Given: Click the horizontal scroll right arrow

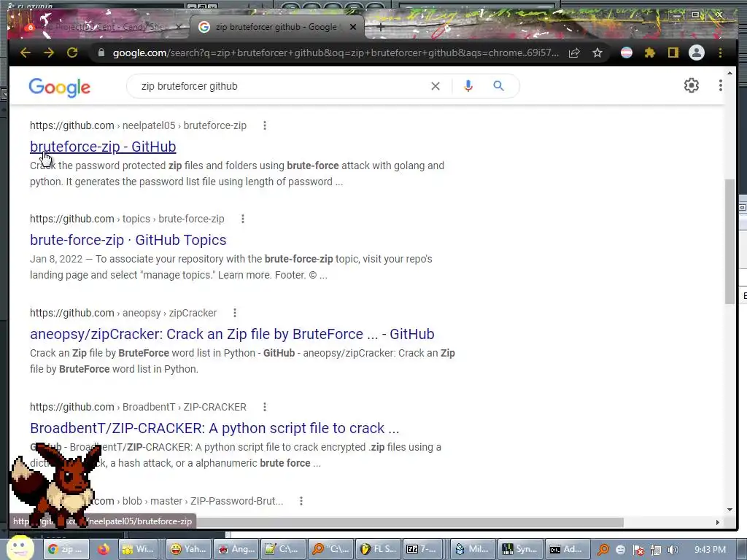Looking at the screenshot, I should 718,522.
